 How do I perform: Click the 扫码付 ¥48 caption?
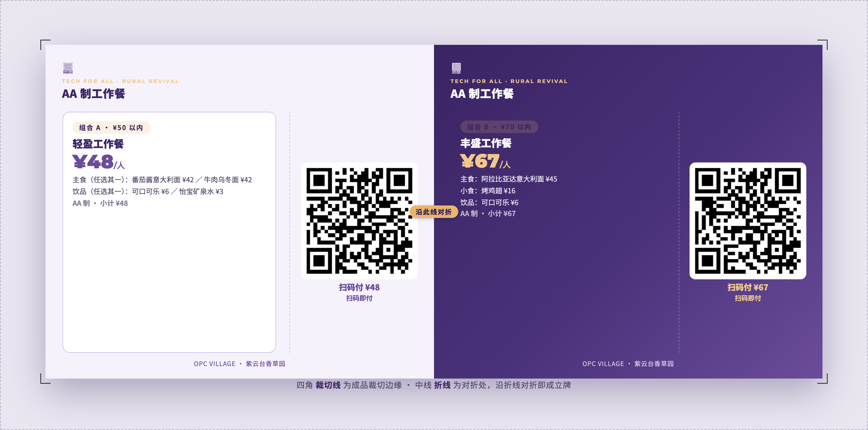coord(359,287)
